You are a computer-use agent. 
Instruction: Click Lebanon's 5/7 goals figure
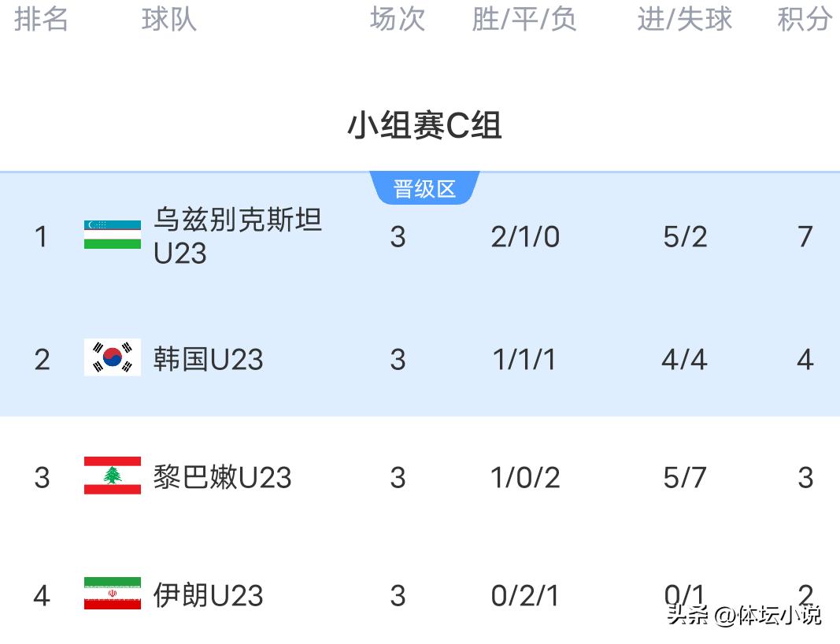coord(684,478)
